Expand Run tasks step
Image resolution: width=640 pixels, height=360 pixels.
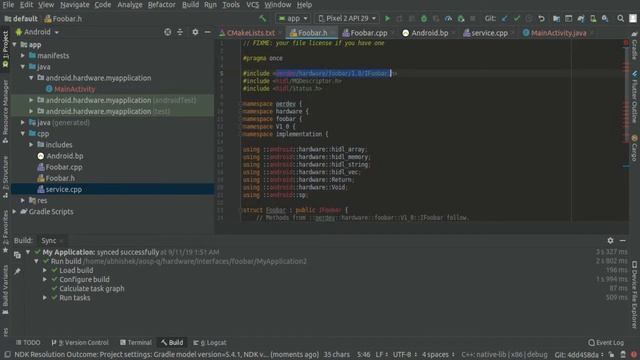pyautogui.click(x=44, y=298)
